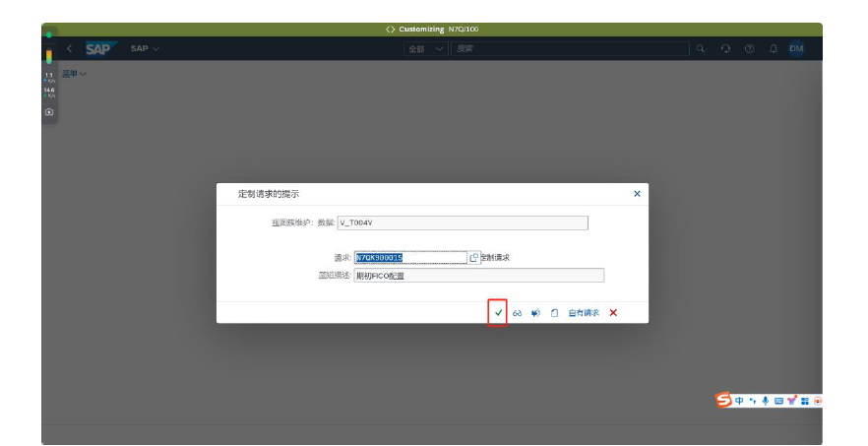
Task: Click the SAP back arrow
Action: pos(69,48)
